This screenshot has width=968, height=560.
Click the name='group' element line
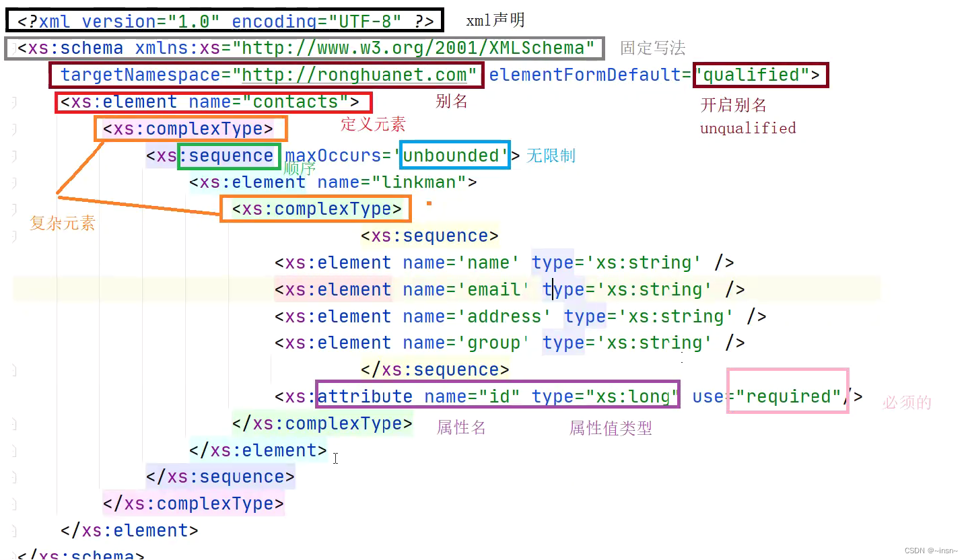[510, 343]
